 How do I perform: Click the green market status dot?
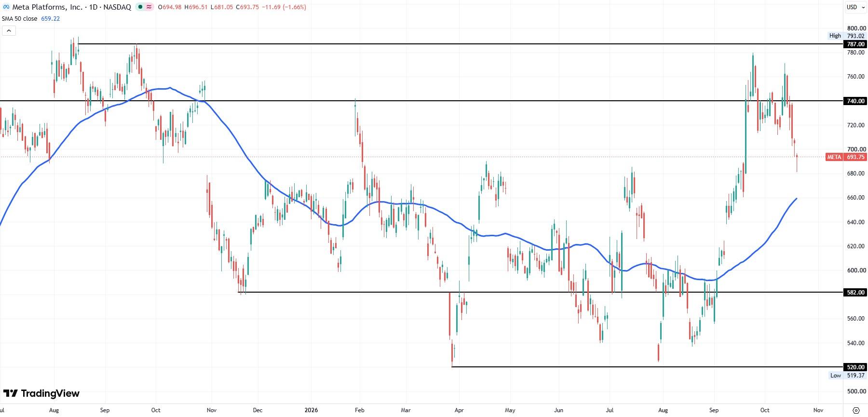140,7
